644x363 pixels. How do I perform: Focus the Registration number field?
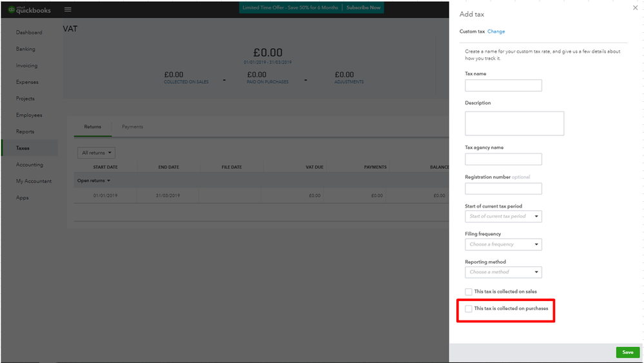click(x=503, y=189)
